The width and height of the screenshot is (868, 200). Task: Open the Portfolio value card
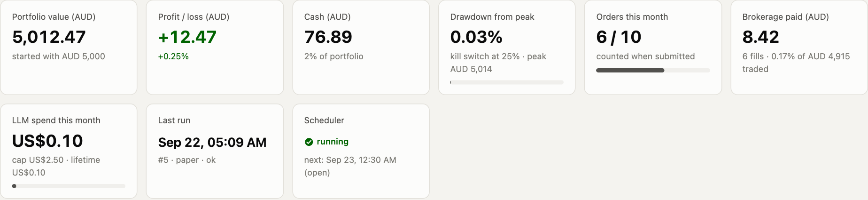[69, 47]
